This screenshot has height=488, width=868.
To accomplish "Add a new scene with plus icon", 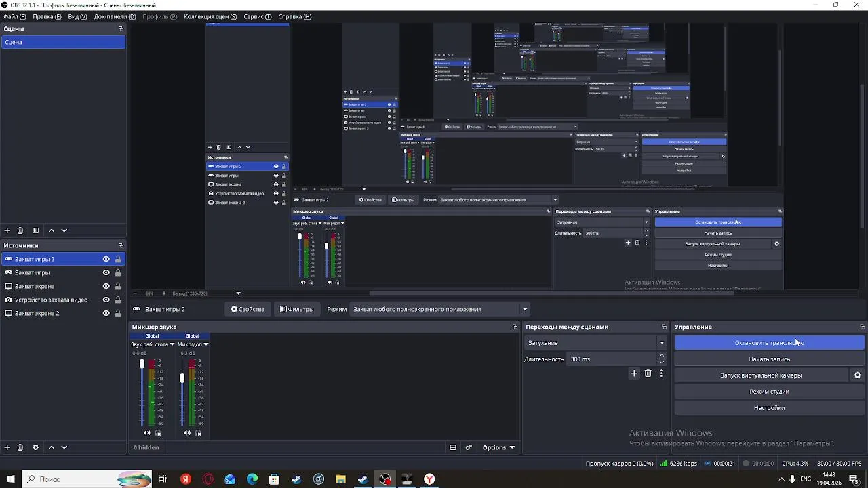I will [x=7, y=230].
